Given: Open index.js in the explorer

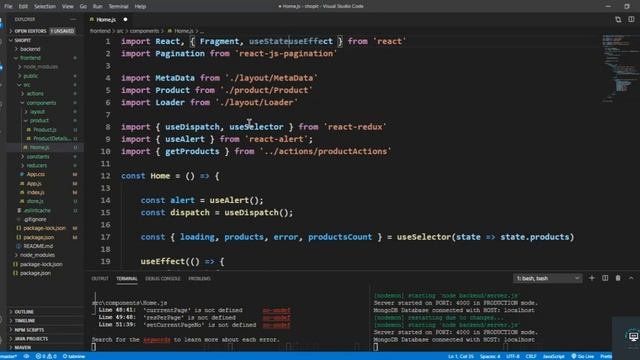Looking at the screenshot, I should tap(35, 192).
